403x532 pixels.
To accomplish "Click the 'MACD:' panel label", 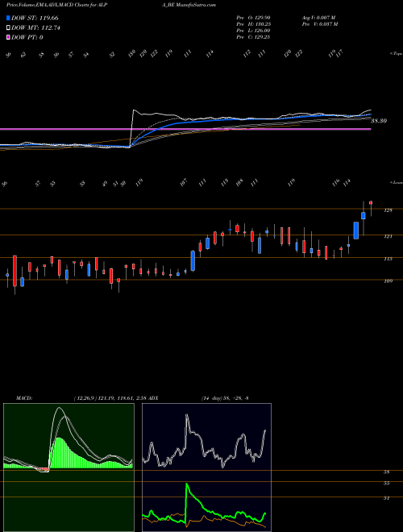I will [x=23, y=397].
